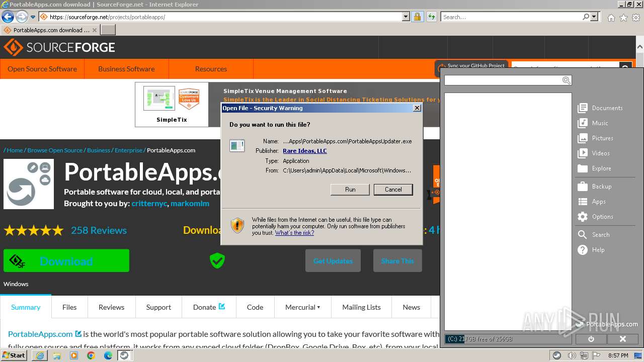Click the application file icon in dialog
This screenshot has width=644, height=362.
237,146
